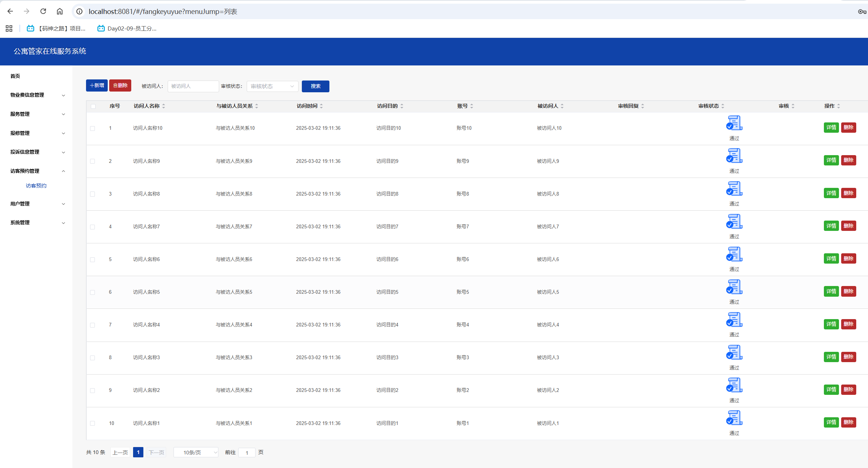Image resolution: width=868 pixels, height=468 pixels.
Task: Click the approval status icon in row 10
Action: (734, 418)
